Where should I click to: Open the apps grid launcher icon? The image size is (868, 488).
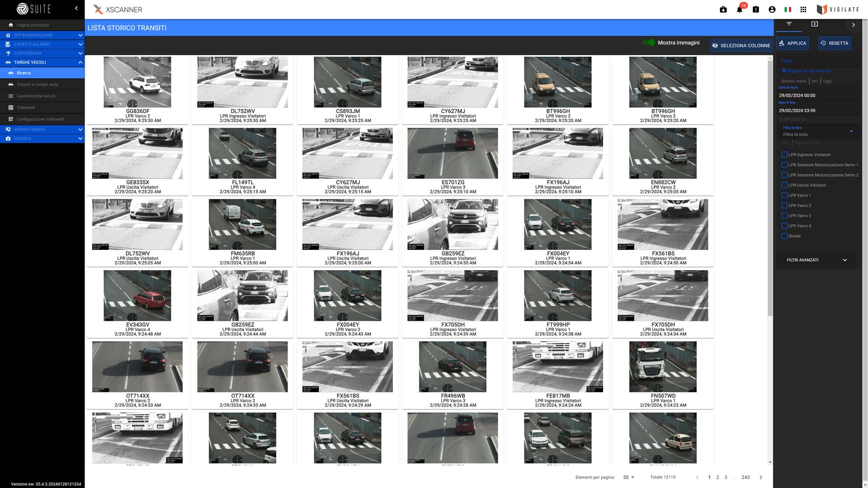point(803,9)
